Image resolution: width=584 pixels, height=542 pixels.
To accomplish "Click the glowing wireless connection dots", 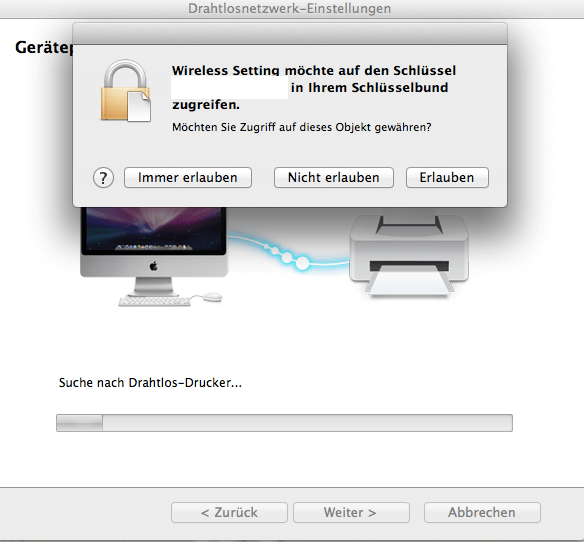I will point(289,257).
